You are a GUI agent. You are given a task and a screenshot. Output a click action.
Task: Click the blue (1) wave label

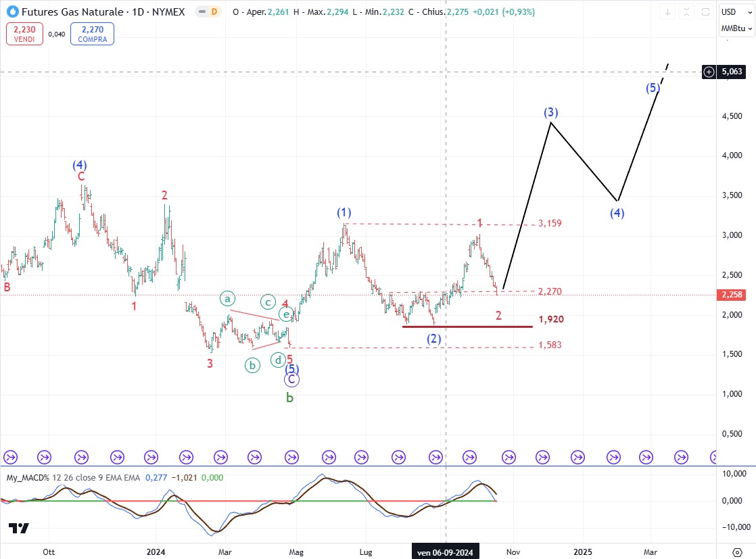pyautogui.click(x=344, y=212)
